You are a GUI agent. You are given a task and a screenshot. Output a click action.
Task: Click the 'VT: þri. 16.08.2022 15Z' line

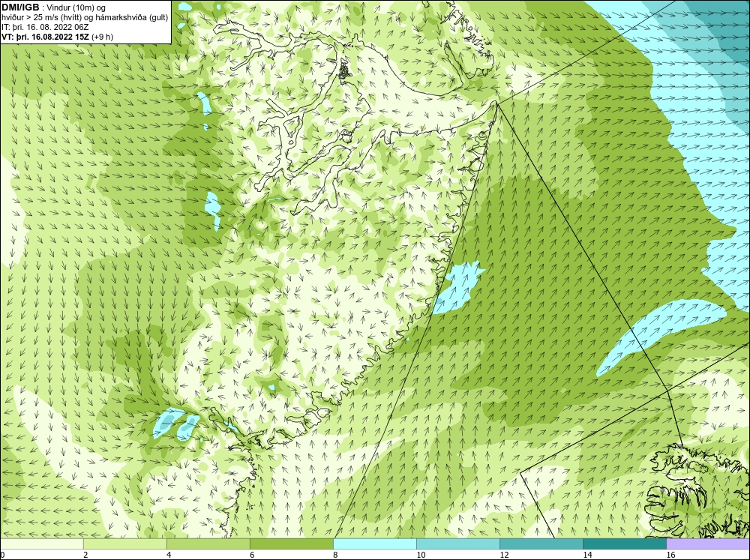46,37
